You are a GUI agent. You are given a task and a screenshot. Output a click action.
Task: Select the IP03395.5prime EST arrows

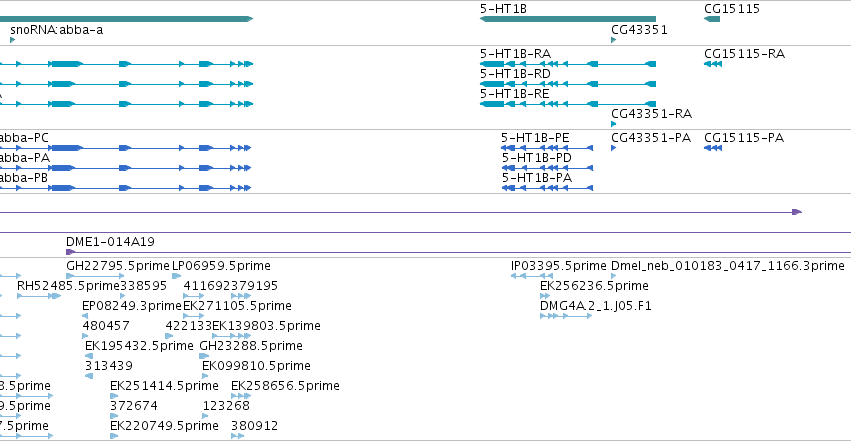coord(532,276)
